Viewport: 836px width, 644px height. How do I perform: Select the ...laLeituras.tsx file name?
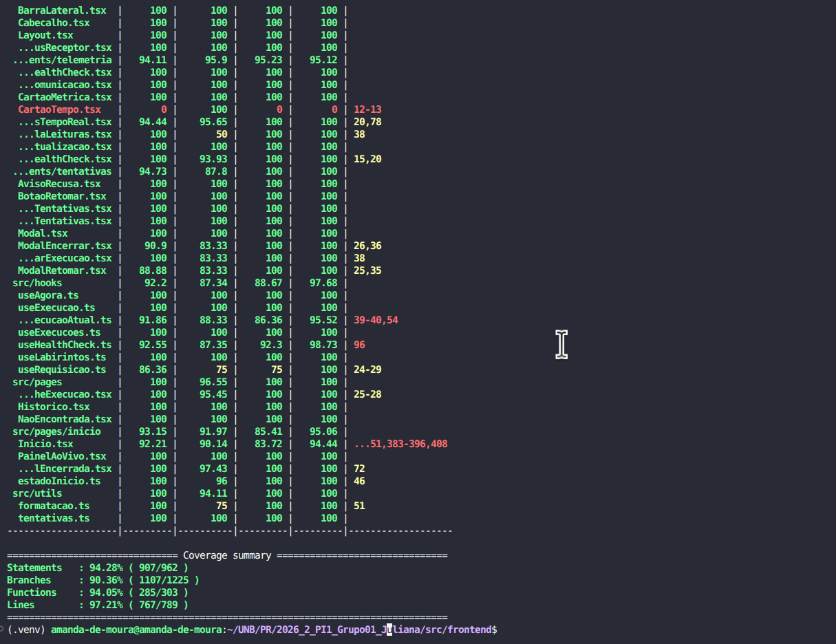[x=65, y=134]
